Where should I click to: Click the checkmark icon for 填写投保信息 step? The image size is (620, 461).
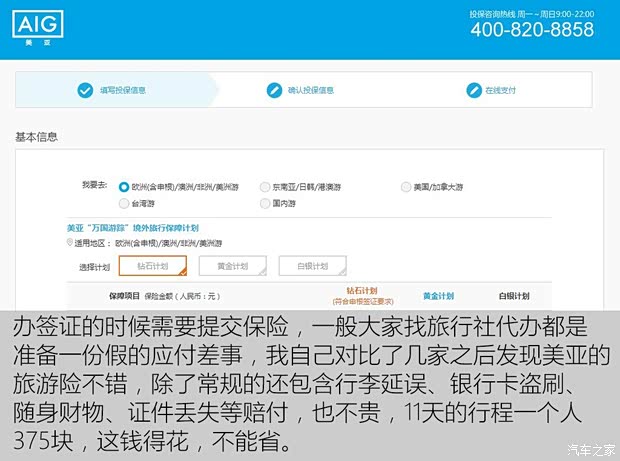85,90
